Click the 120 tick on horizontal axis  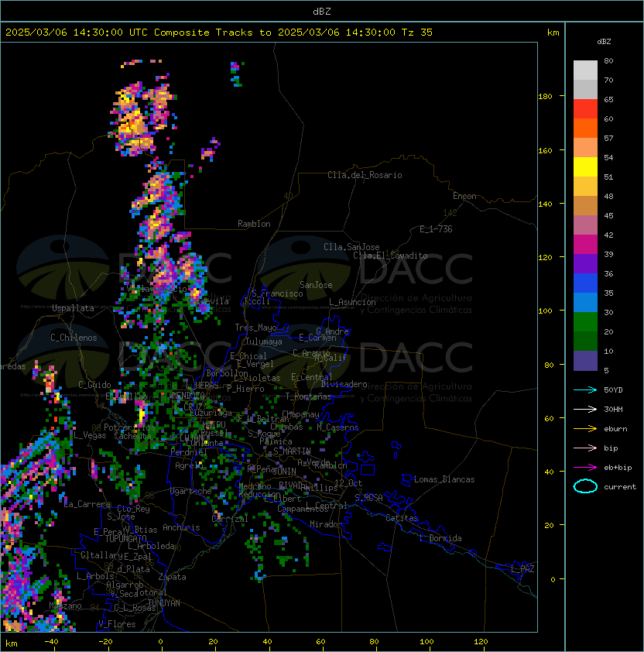tap(481, 642)
